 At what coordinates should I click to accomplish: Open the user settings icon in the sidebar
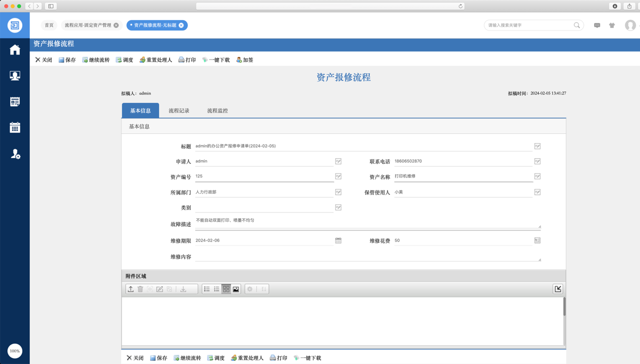coord(15,154)
